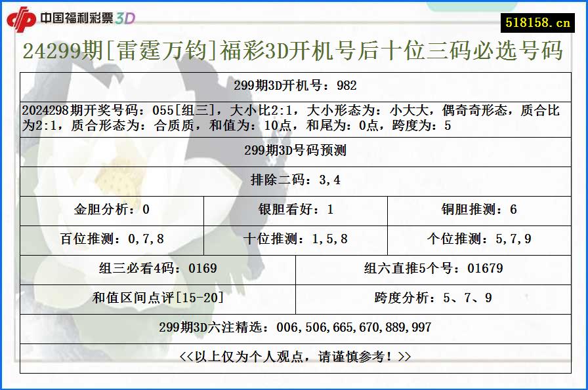Select the 金胆分析 cell showing 0
This screenshot has width=588, height=390.
click(110, 210)
